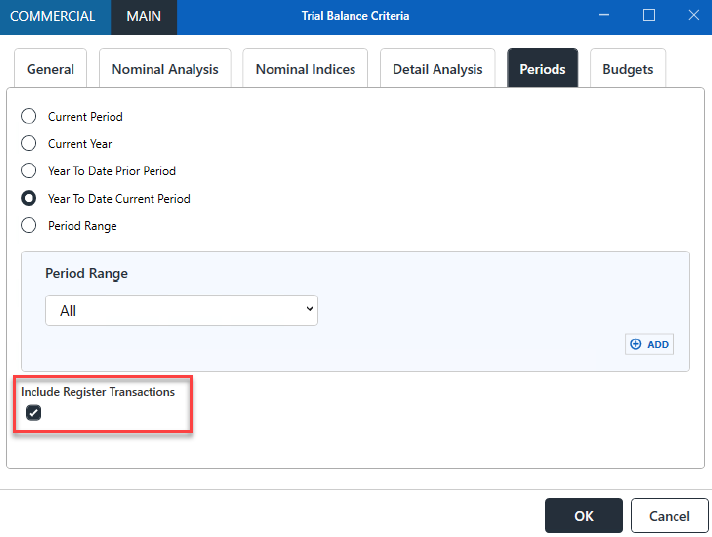Maximize the Trial Balance Criteria window
Viewport: 712px width, 537px height.
(649, 15)
